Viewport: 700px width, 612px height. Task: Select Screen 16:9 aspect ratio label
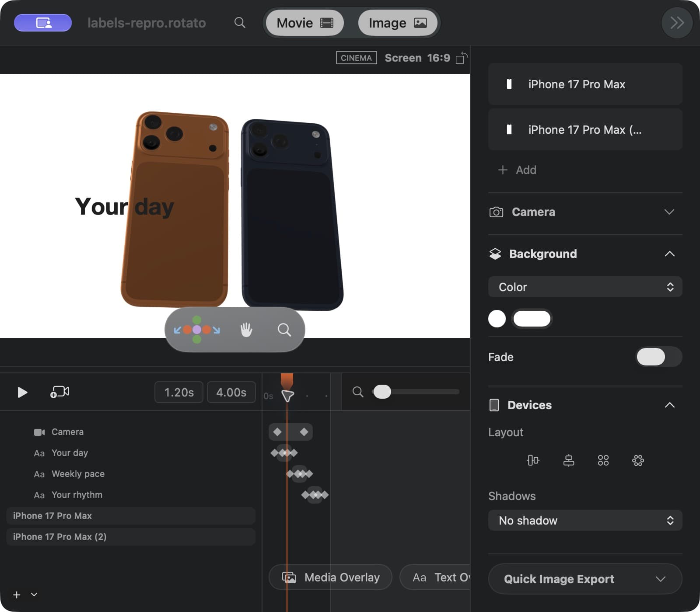(417, 58)
